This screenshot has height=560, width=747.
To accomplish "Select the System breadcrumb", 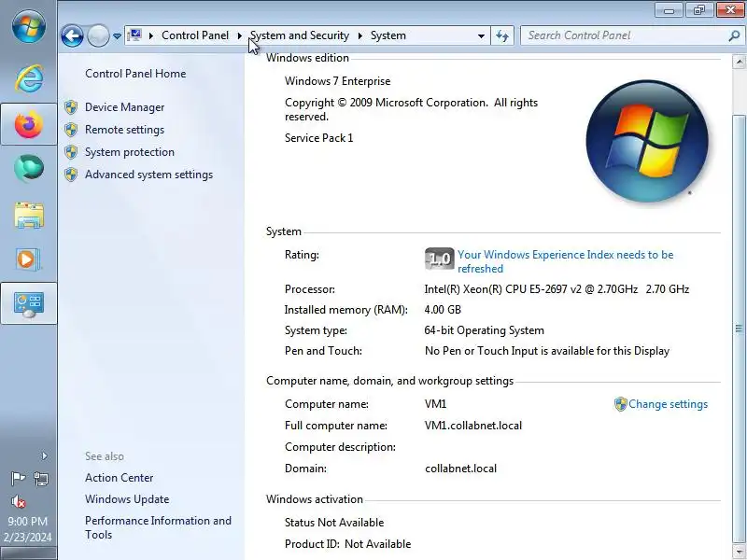I will [388, 35].
